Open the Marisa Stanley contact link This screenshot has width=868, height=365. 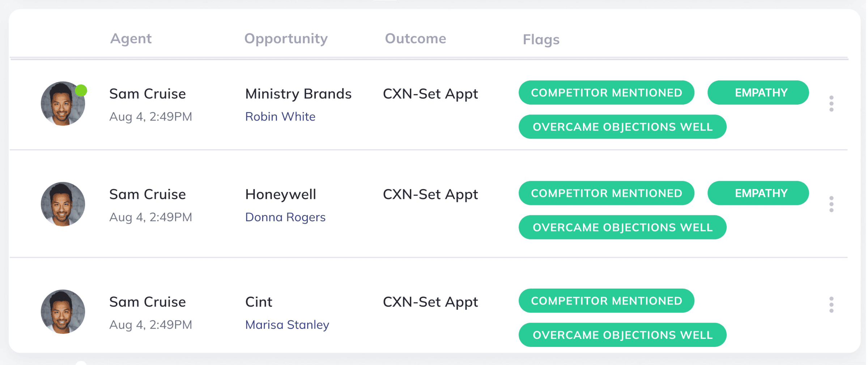tap(287, 325)
